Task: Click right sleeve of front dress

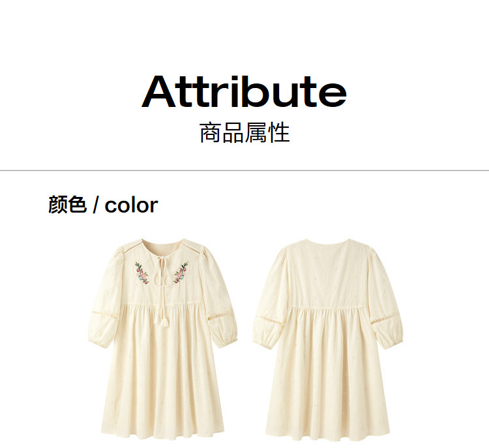Action: point(219,298)
